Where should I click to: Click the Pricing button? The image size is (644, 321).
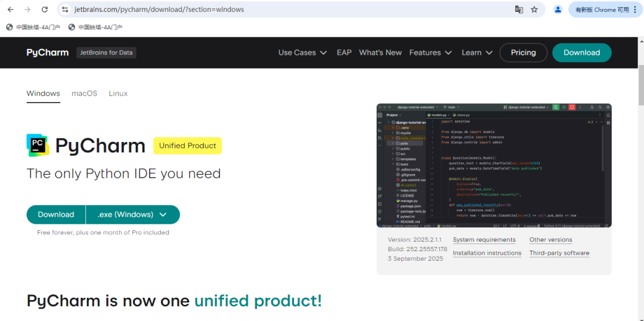(524, 53)
